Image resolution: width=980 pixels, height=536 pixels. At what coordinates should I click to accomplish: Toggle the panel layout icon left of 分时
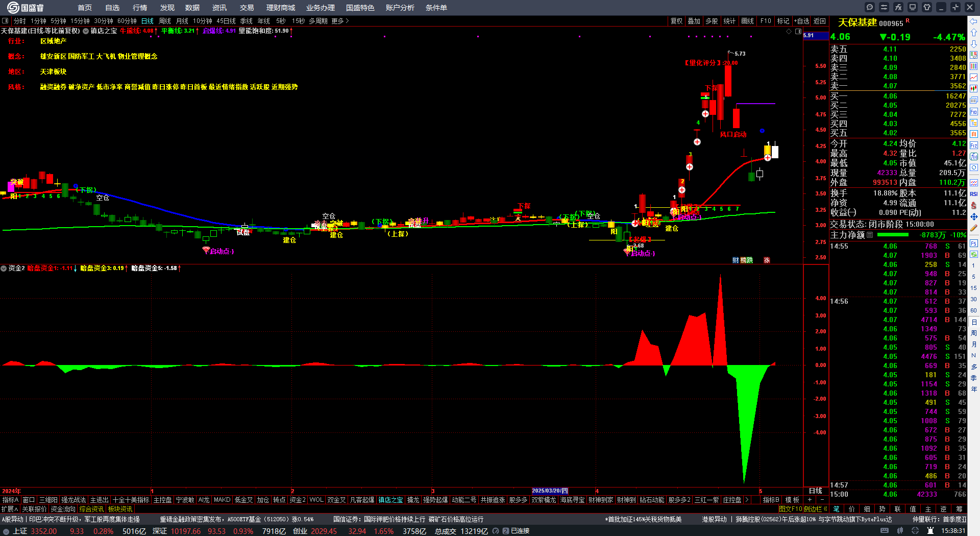point(5,21)
